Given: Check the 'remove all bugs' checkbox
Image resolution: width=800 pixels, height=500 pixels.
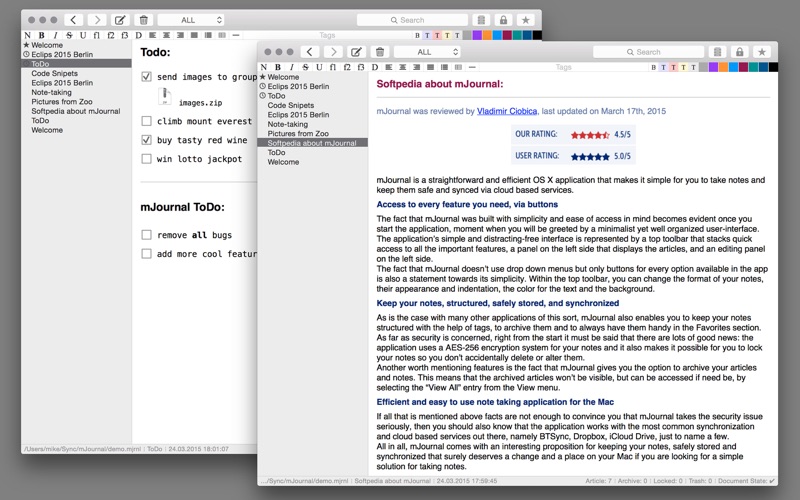Looking at the screenshot, I should pyautogui.click(x=146, y=235).
